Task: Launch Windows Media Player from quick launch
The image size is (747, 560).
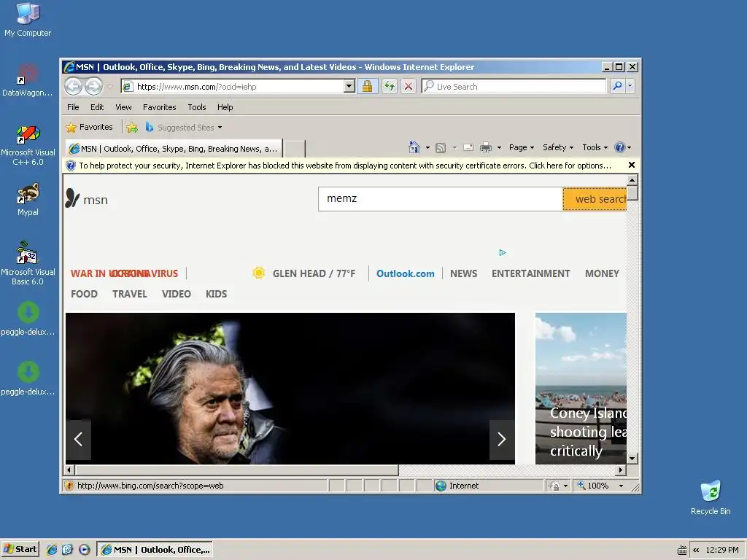Action: 85,550
